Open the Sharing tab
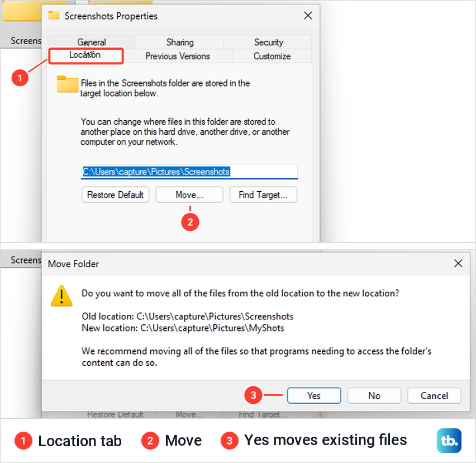476x463 pixels. point(180,42)
